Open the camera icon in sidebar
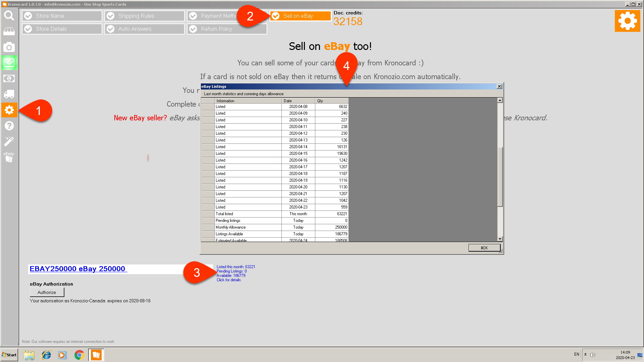The width and height of the screenshot is (644, 362). click(9, 47)
